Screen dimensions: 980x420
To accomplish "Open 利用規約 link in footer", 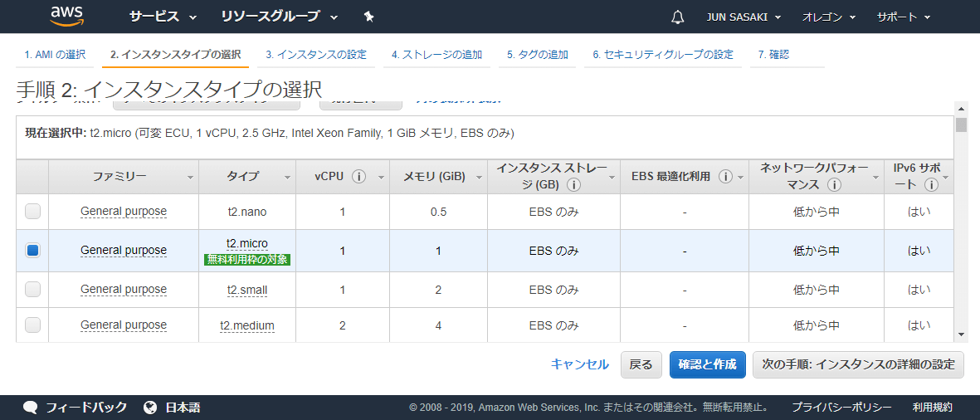I will [x=933, y=408].
